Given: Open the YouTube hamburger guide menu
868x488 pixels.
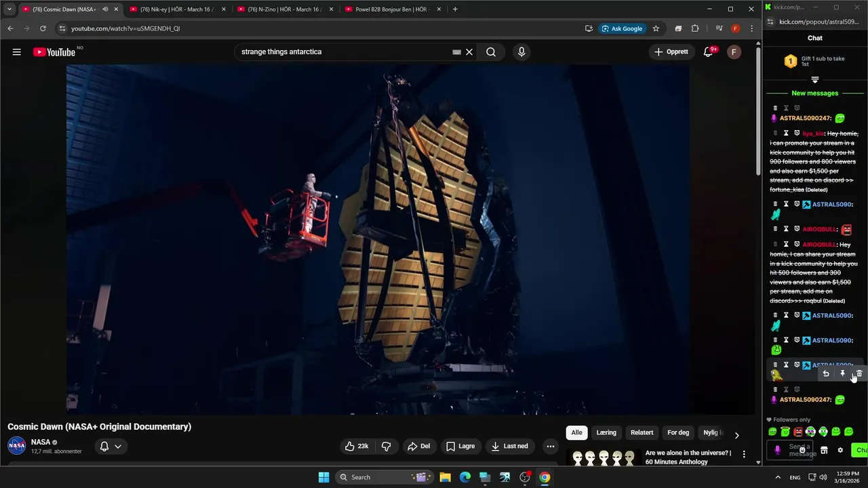Looking at the screenshot, I should (x=16, y=52).
